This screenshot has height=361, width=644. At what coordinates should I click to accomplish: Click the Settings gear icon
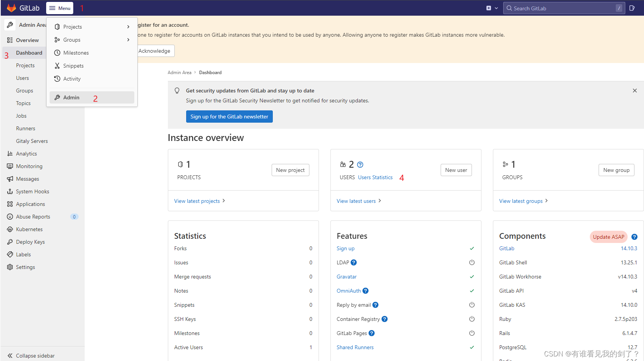tap(10, 267)
